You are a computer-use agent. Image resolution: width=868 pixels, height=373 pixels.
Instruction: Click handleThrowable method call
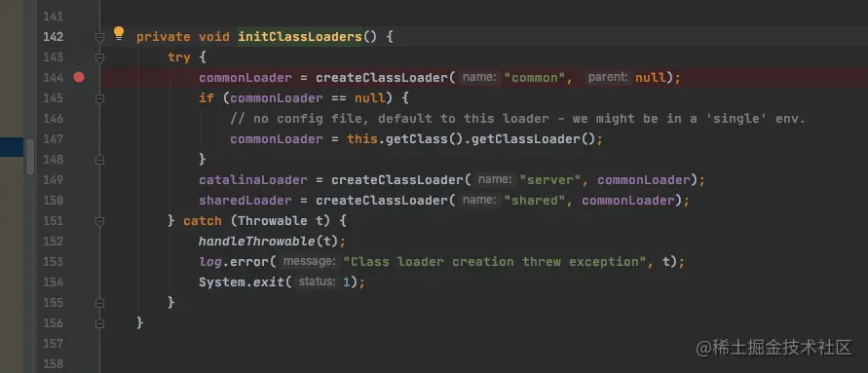point(256,242)
